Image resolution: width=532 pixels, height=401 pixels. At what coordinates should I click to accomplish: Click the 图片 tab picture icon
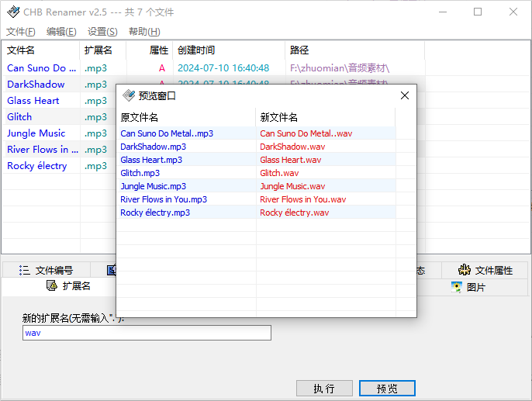click(x=457, y=287)
